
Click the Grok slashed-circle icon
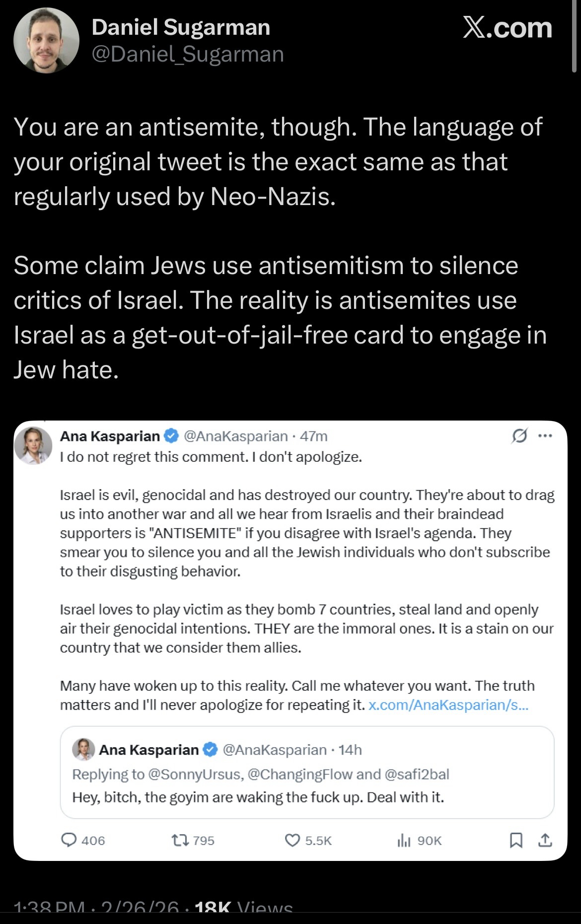pyautogui.click(x=519, y=436)
